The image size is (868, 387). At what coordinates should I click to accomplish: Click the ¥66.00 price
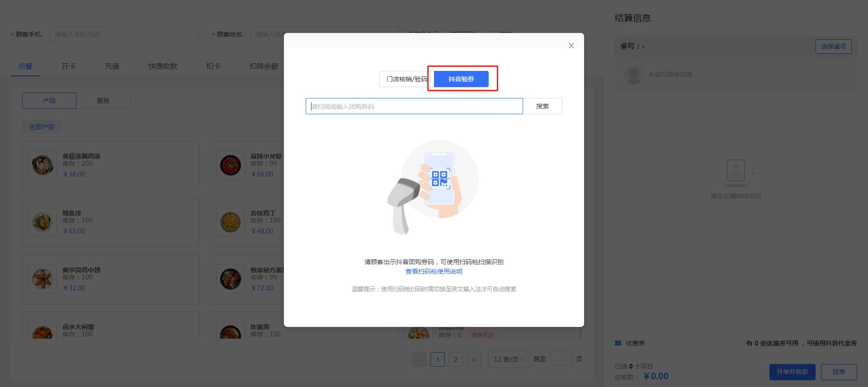click(x=262, y=174)
